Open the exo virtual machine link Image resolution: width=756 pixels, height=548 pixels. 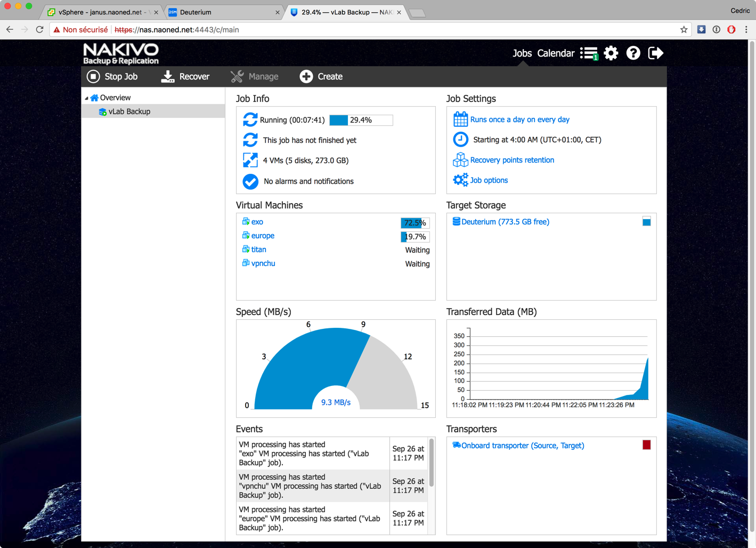257,222
